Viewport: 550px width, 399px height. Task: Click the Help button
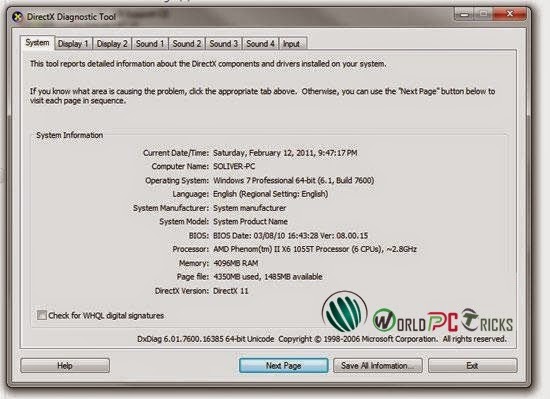(65, 366)
